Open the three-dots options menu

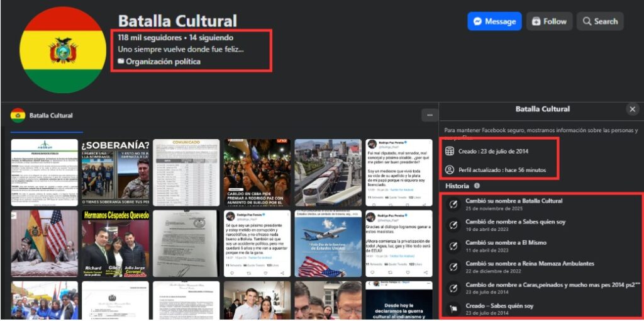(x=430, y=115)
